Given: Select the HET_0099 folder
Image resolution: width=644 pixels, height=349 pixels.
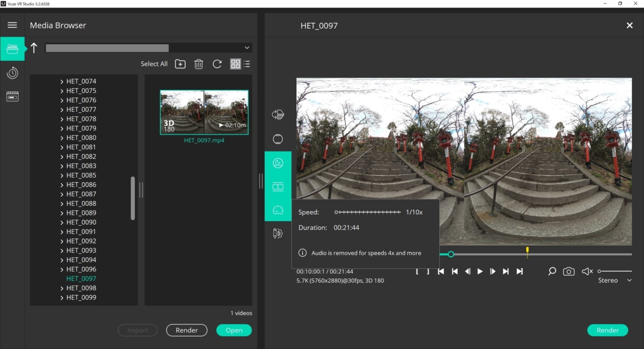Looking at the screenshot, I should (81, 298).
